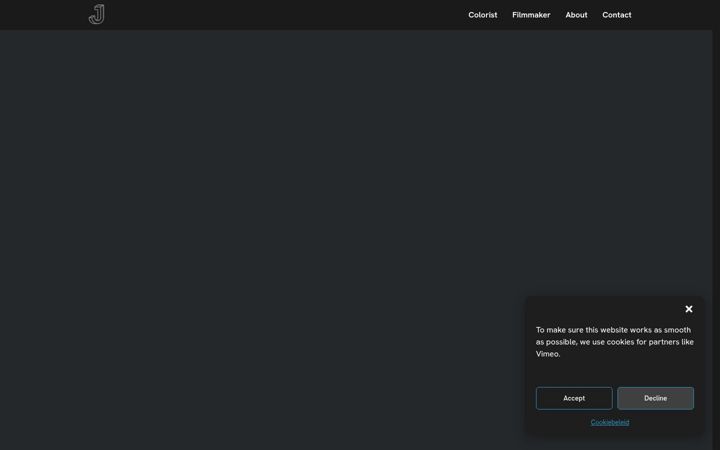The width and height of the screenshot is (720, 450).
Task: Open the Contact page
Action: coord(617,15)
